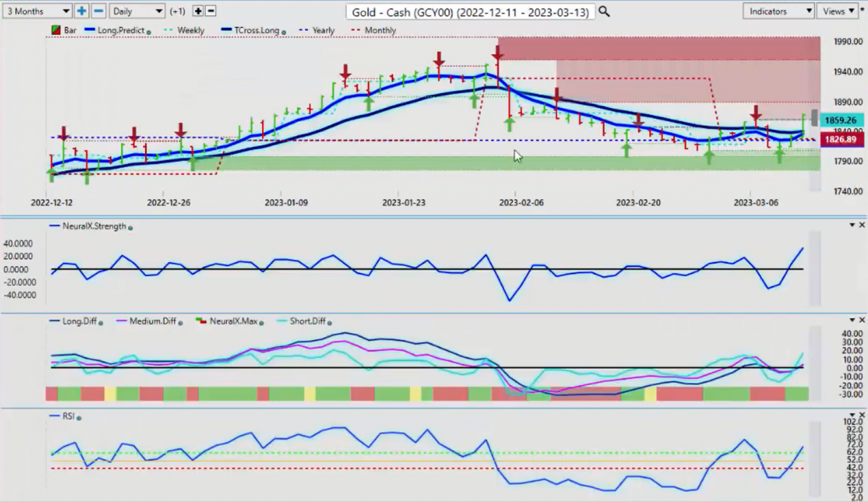This screenshot has height=502, width=868.
Task: Click the blue plus zoom-in button
Action: [x=81, y=11]
